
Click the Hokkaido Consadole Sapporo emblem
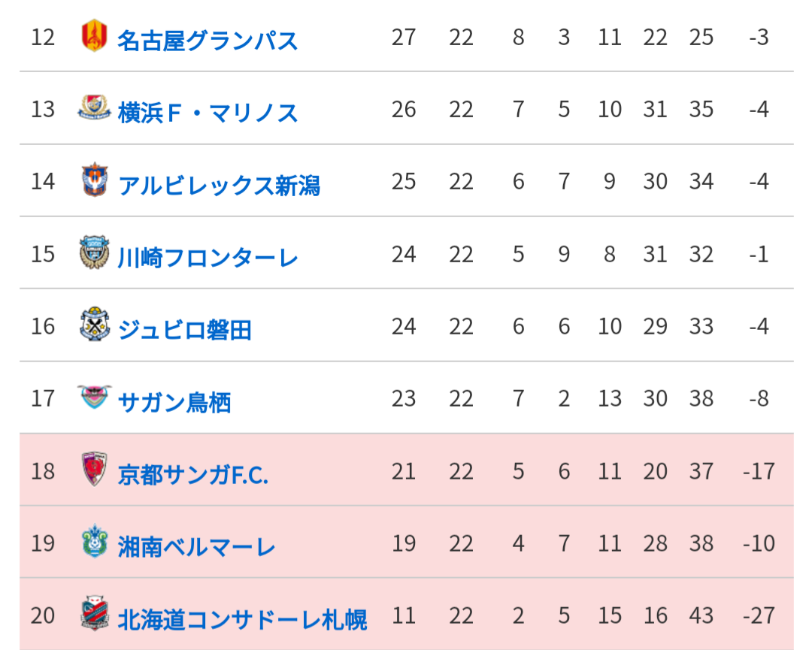(x=95, y=613)
